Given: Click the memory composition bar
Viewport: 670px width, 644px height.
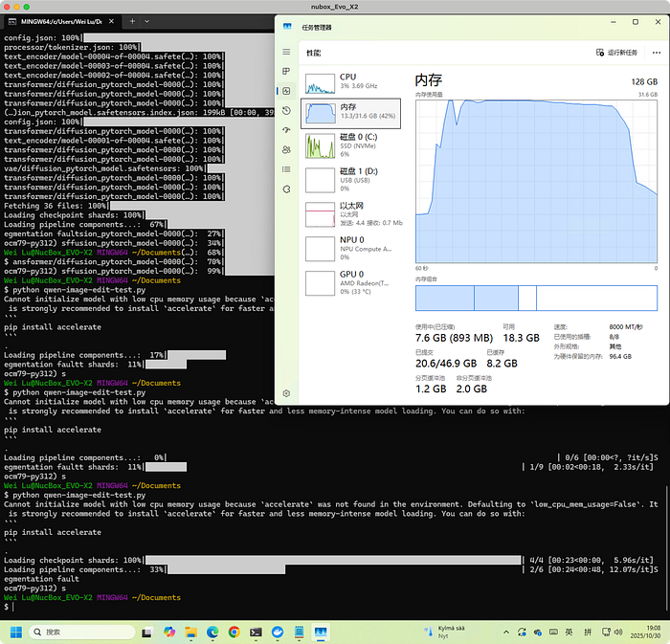Looking at the screenshot, I should 536,299.
